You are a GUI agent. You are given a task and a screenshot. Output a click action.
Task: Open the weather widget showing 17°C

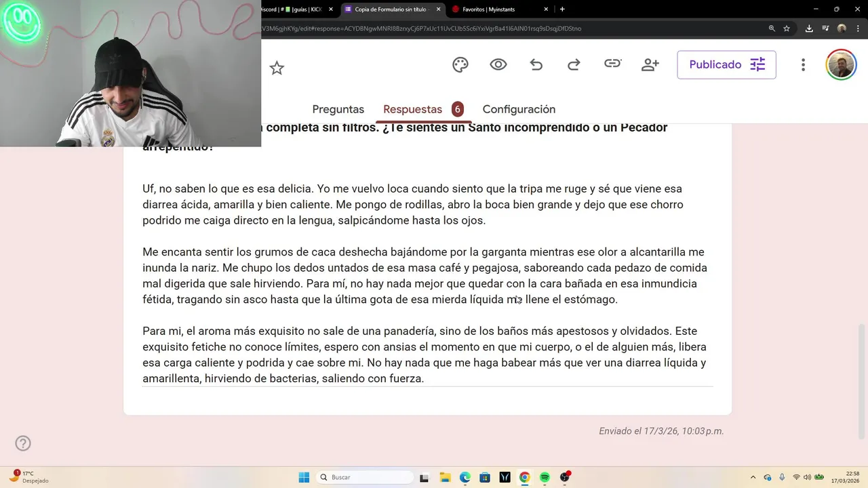coord(28,477)
